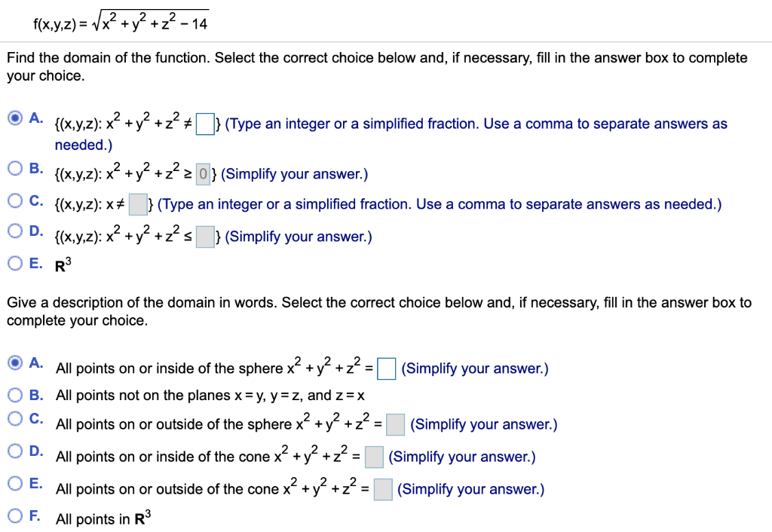
Task: Click the answer box for outside-cone choice E
Action: [382, 488]
